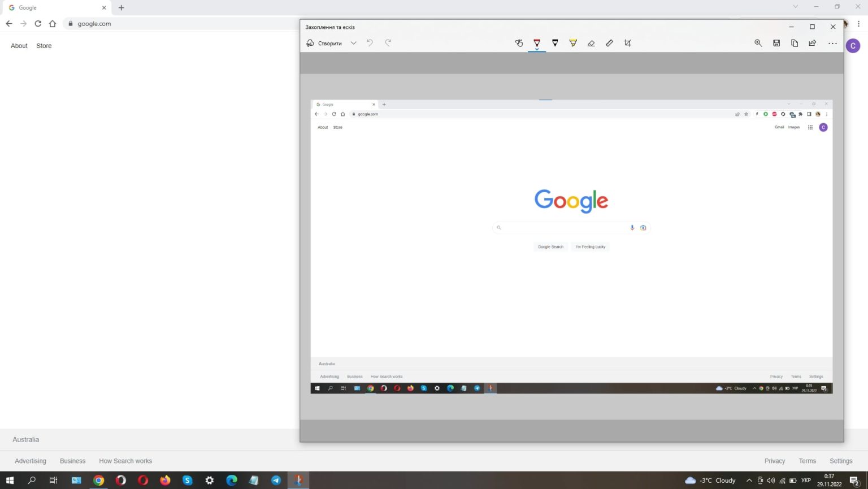Activate the crop image tool

(627, 43)
